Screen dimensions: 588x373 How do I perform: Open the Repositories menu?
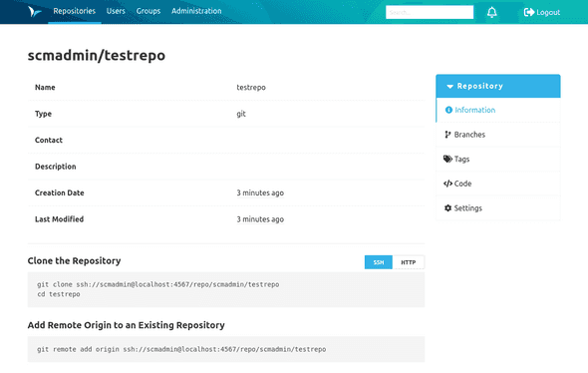pyautogui.click(x=75, y=11)
